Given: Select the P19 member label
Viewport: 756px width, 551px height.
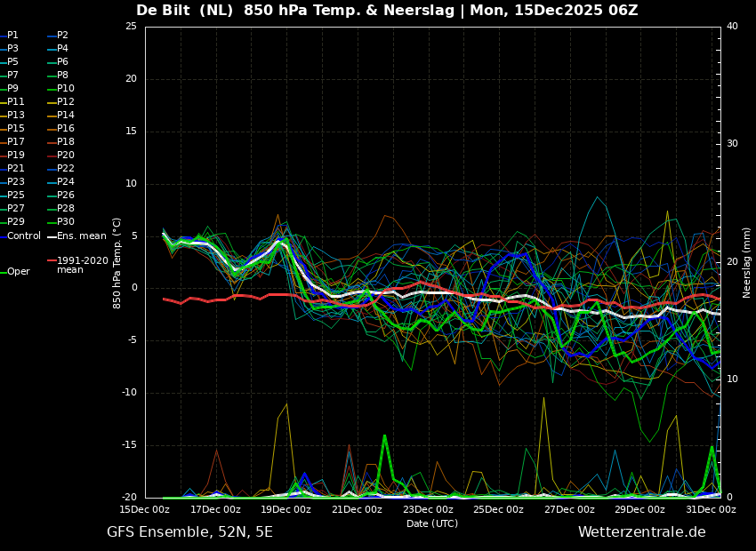Looking at the screenshot, I should click(x=15, y=156).
